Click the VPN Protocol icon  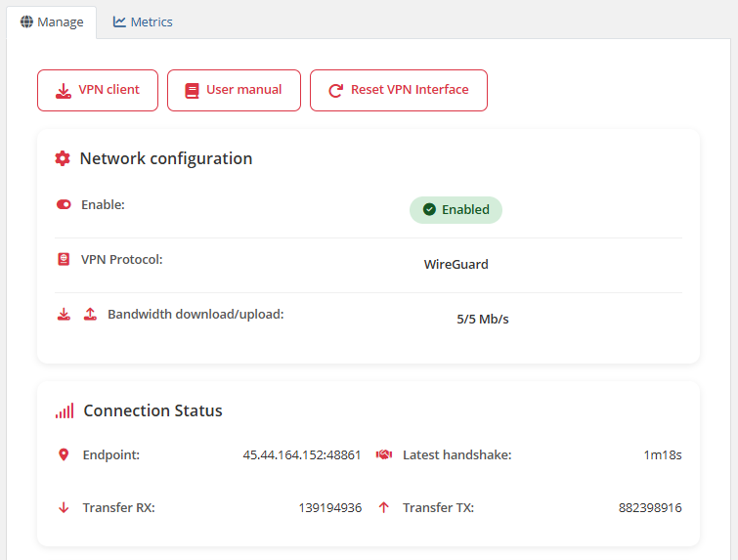tap(64, 260)
